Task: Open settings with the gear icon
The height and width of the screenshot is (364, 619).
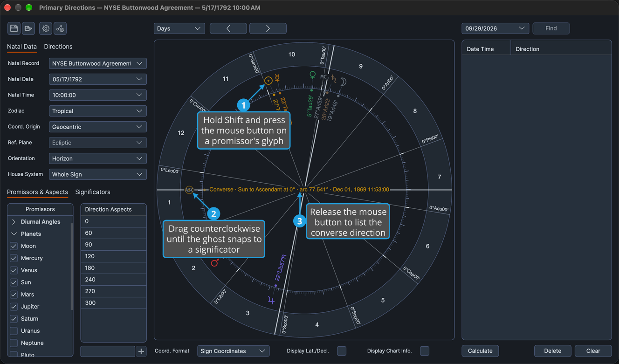Action: [46, 28]
